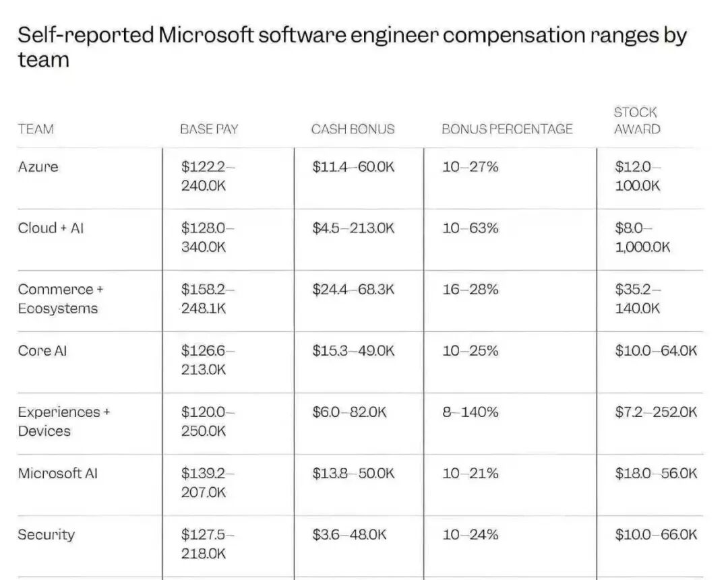728x580 pixels.
Task: Select Microsoft AI's $13.8–50.0K cash bonus
Action: point(353,473)
